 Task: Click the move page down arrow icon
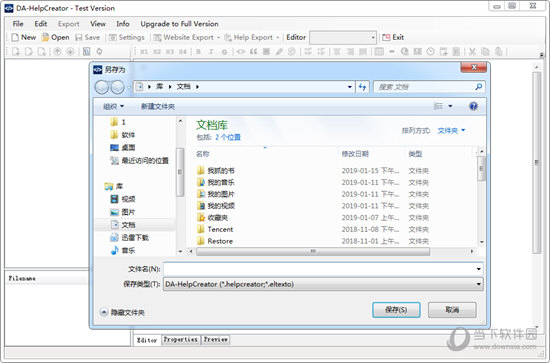70,52
